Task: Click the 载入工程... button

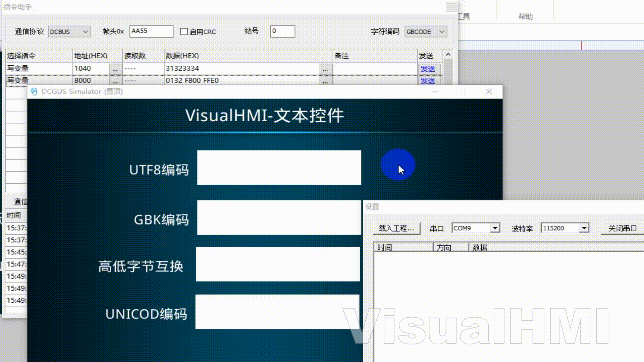Action: [396, 228]
